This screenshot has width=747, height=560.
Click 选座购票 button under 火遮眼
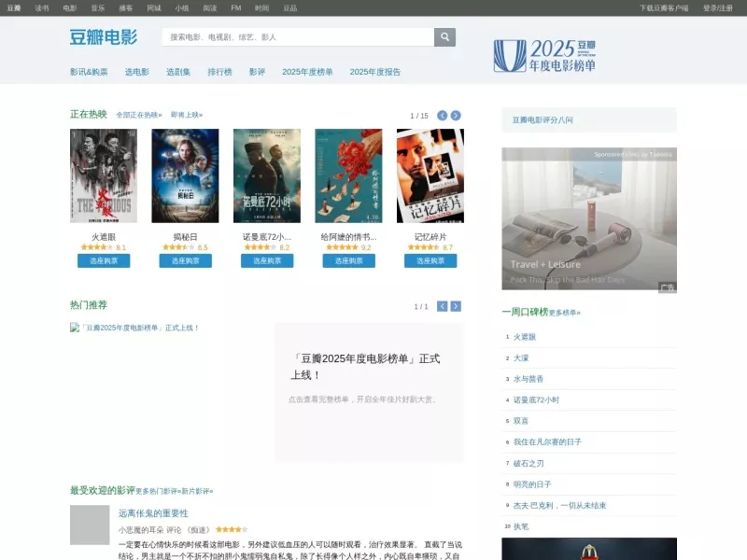104,261
